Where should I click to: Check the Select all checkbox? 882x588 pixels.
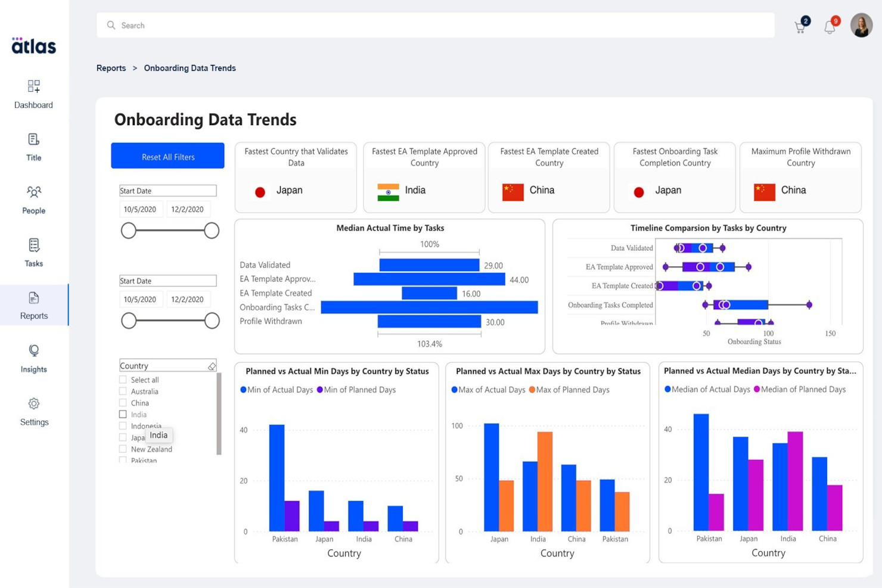(123, 379)
